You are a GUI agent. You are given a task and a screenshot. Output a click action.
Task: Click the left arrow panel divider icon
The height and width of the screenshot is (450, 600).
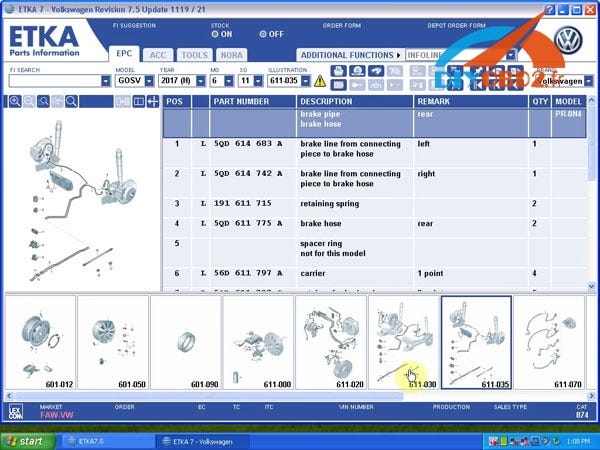(x=153, y=101)
